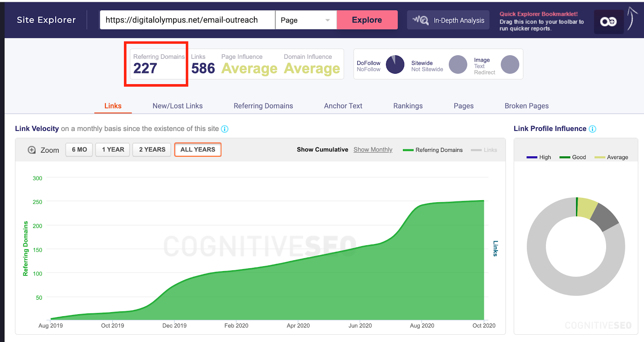Set zoom range to 2 YEARS
The image size is (644, 342).
click(152, 149)
